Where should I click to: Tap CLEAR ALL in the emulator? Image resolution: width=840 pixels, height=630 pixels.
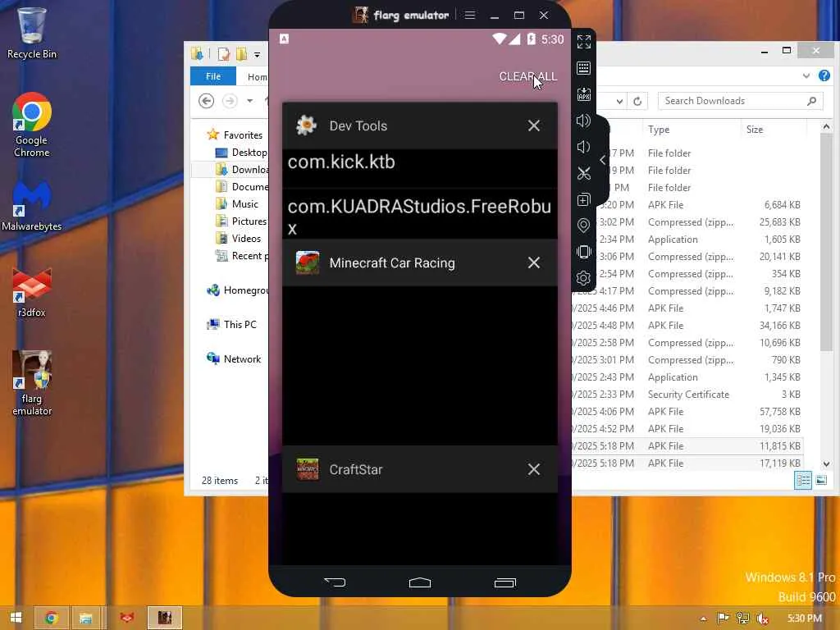tap(527, 76)
